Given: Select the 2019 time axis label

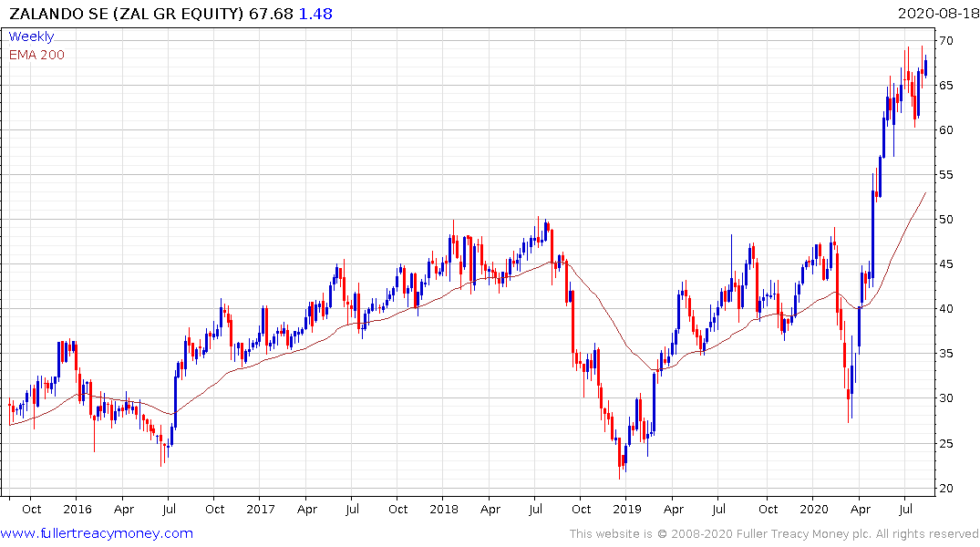Looking at the screenshot, I should coord(627,509).
